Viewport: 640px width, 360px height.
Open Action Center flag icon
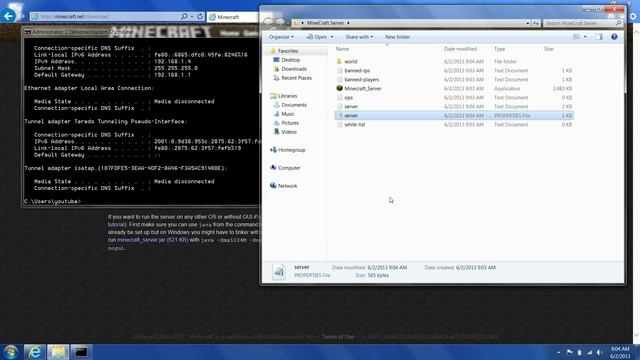pos(569,352)
